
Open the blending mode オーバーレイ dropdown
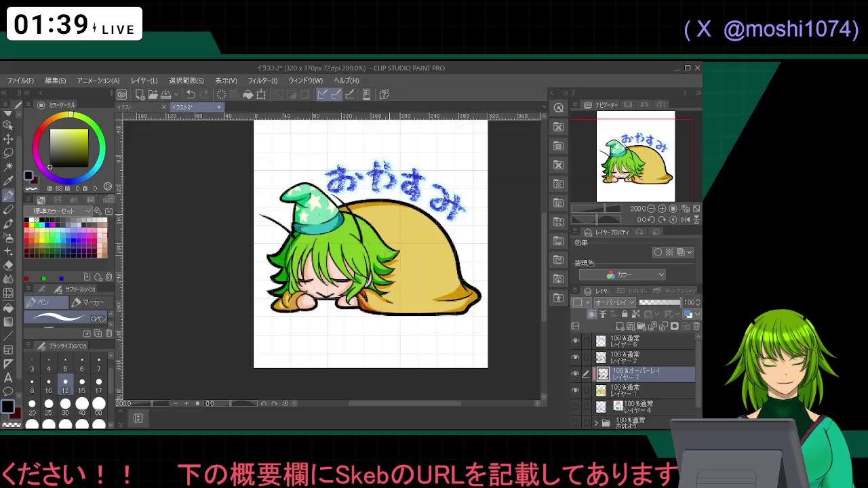point(615,302)
